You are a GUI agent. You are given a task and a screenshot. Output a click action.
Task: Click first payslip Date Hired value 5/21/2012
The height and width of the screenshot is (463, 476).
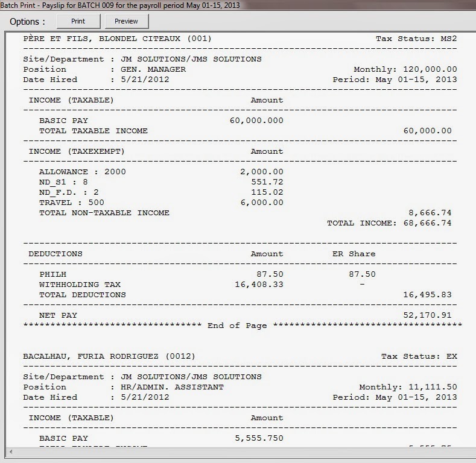(145, 80)
